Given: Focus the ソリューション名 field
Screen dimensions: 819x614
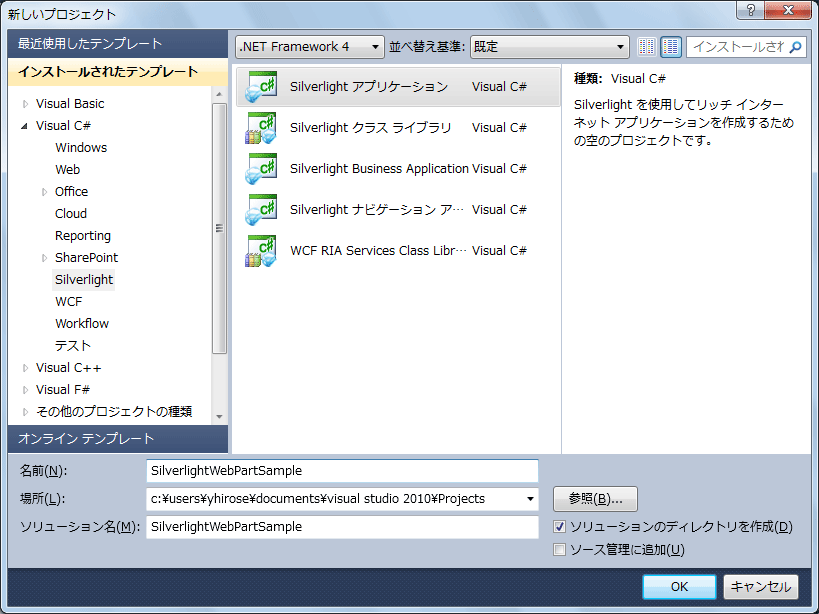Looking at the screenshot, I should click(x=342, y=527).
